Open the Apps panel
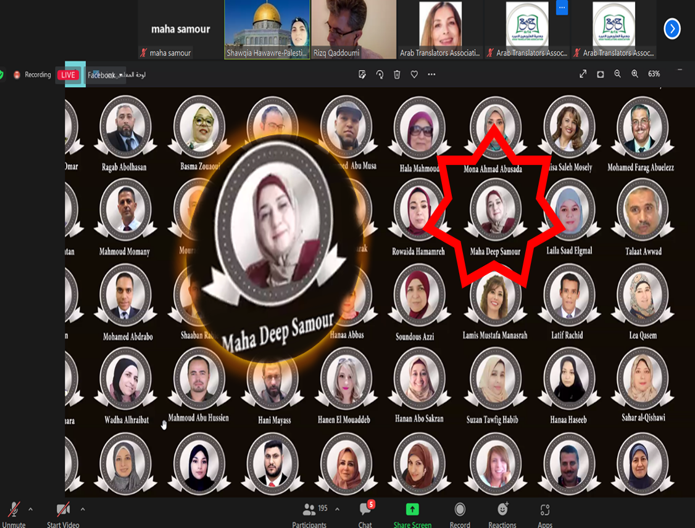Image resolution: width=695 pixels, height=528 pixels. tap(545, 511)
